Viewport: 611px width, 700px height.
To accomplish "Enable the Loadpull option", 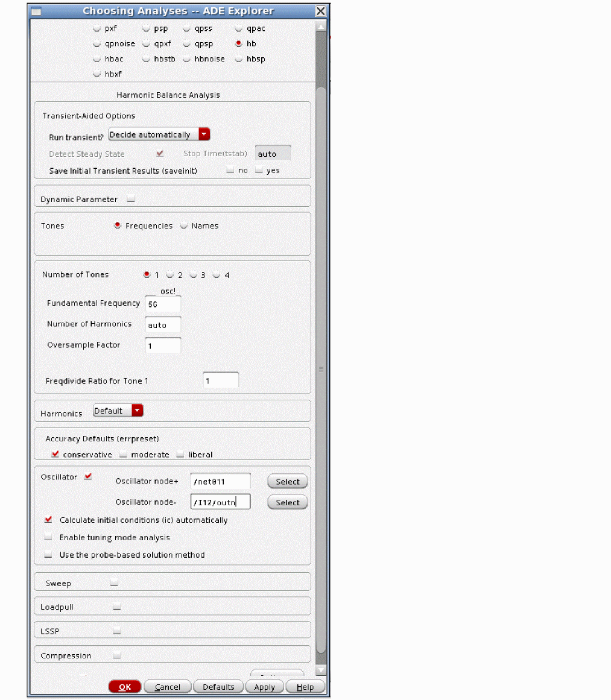I will 116,607.
